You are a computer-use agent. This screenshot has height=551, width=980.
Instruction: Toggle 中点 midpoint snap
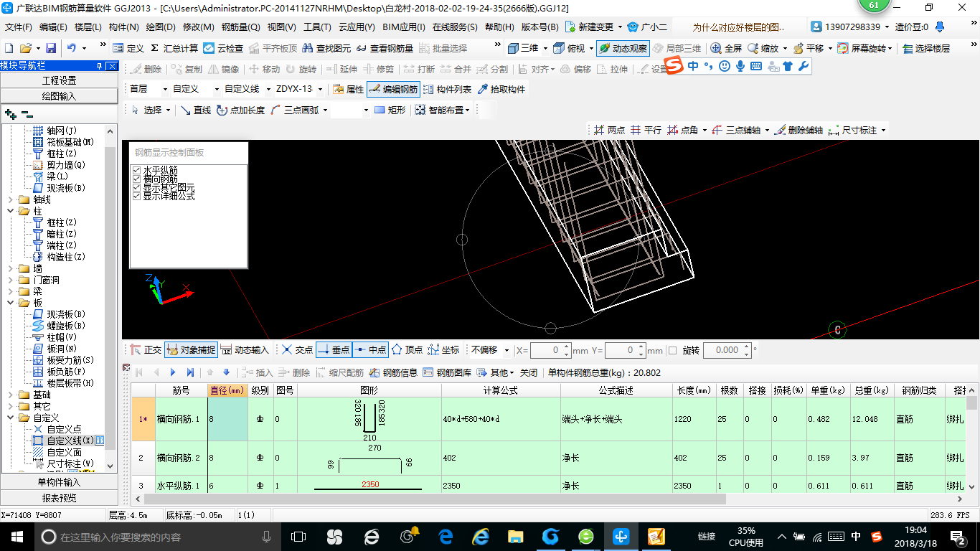[369, 350]
